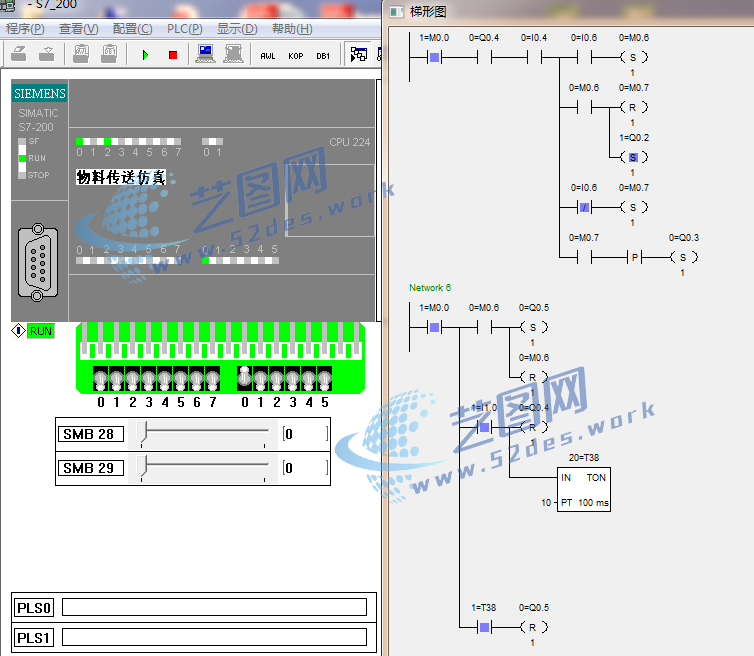This screenshot has height=656, width=754.
Task: Click the green RUN status button
Action: 41,331
